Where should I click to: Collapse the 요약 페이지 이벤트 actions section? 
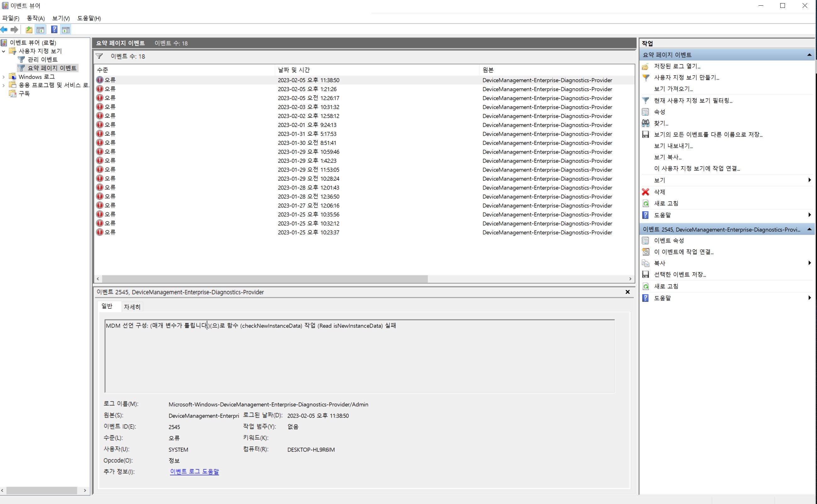click(x=809, y=55)
